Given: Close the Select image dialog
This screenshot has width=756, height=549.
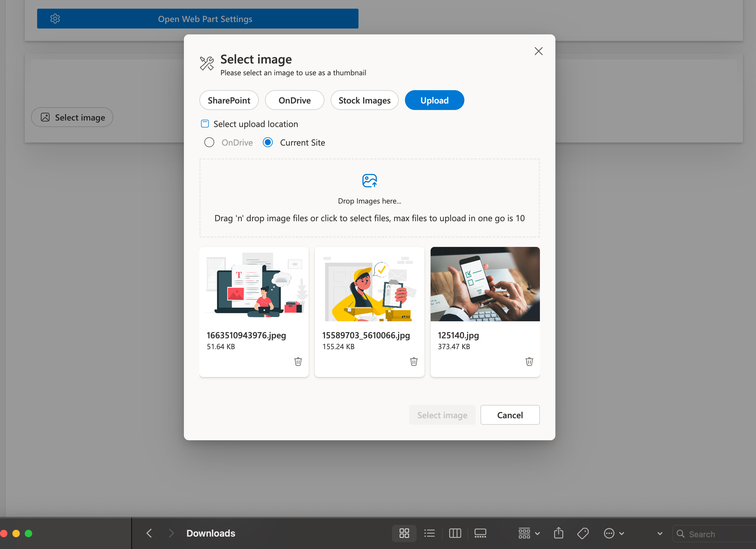Looking at the screenshot, I should [538, 51].
